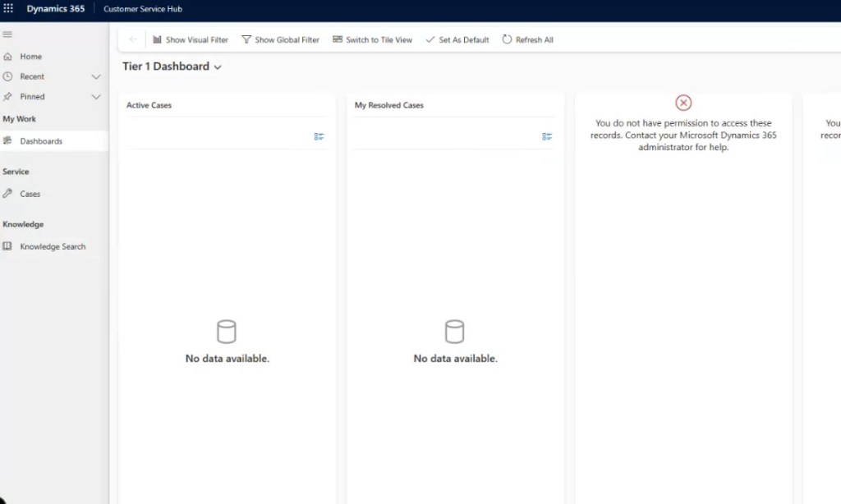Open view options in My Resolved Cases stream
Image resolution: width=841 pixels, height=504 pixels.
[547, 137]
